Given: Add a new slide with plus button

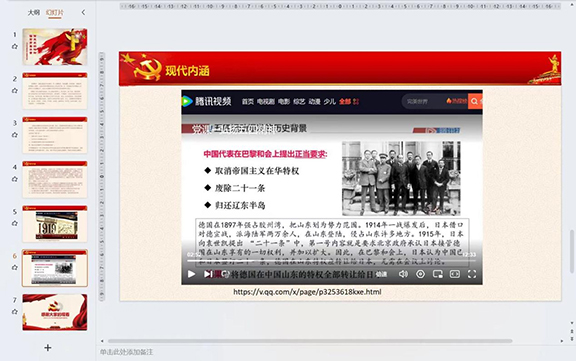Looking at the screenshot, I should point(48,347).
